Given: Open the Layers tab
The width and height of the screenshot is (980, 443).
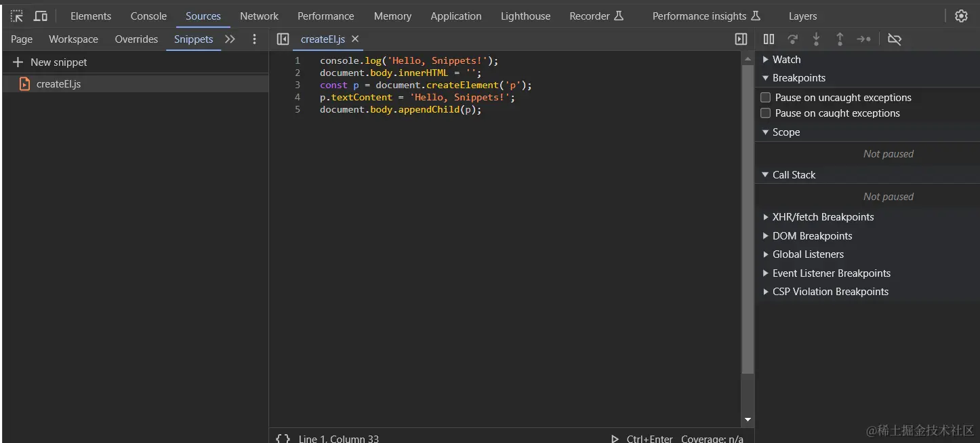Looking at the screenshot, I should click(802, 16).
